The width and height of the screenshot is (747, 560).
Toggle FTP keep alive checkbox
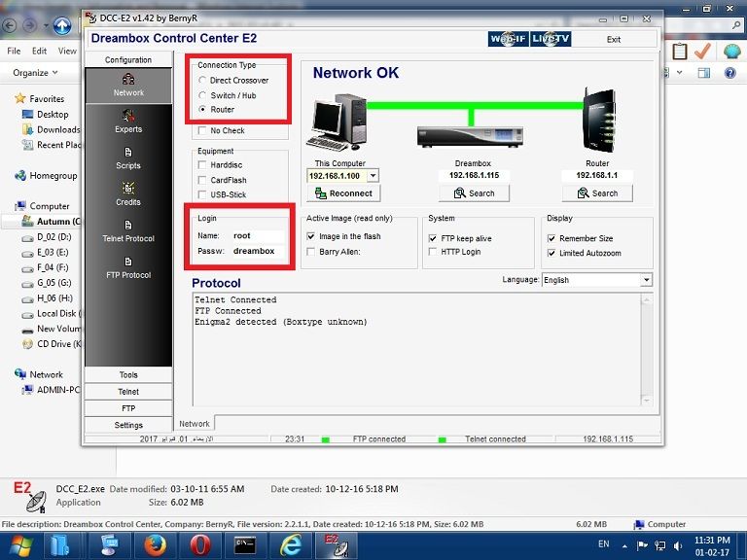(433, 238)
